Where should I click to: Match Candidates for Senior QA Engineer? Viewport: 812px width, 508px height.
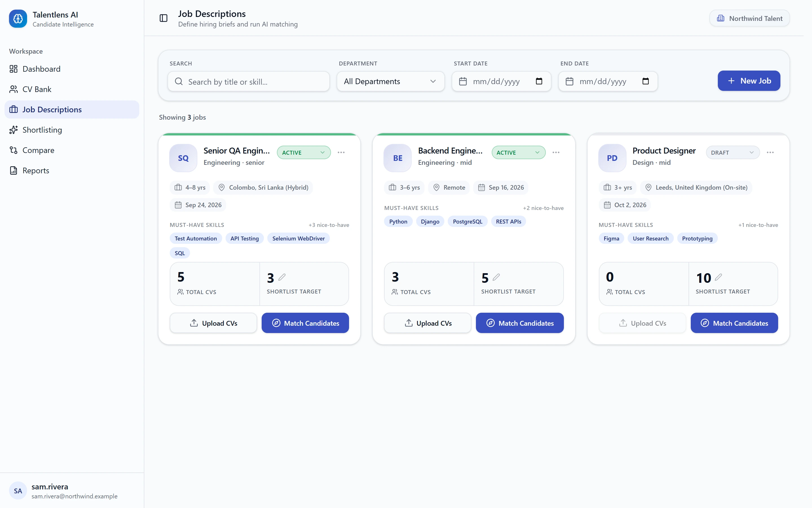click(305, 323)
